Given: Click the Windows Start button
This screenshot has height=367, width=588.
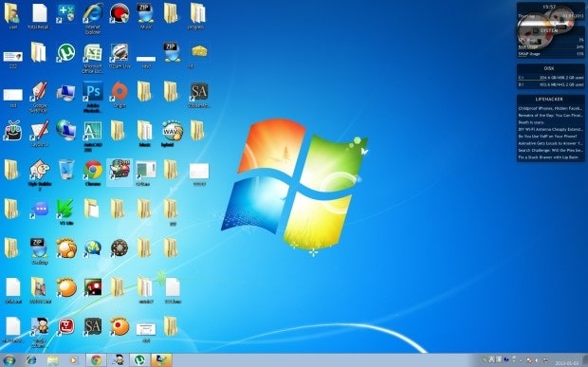Looking at the screenshot, I should (9, 360).
